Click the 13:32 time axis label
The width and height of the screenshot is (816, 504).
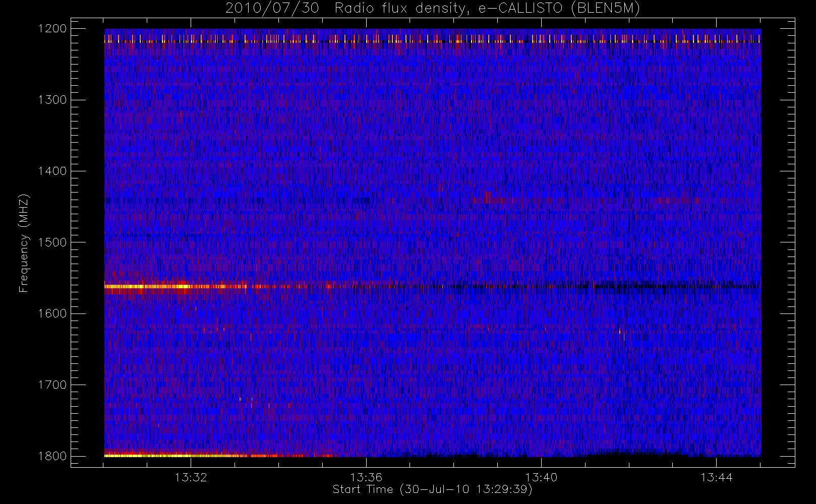191,477
